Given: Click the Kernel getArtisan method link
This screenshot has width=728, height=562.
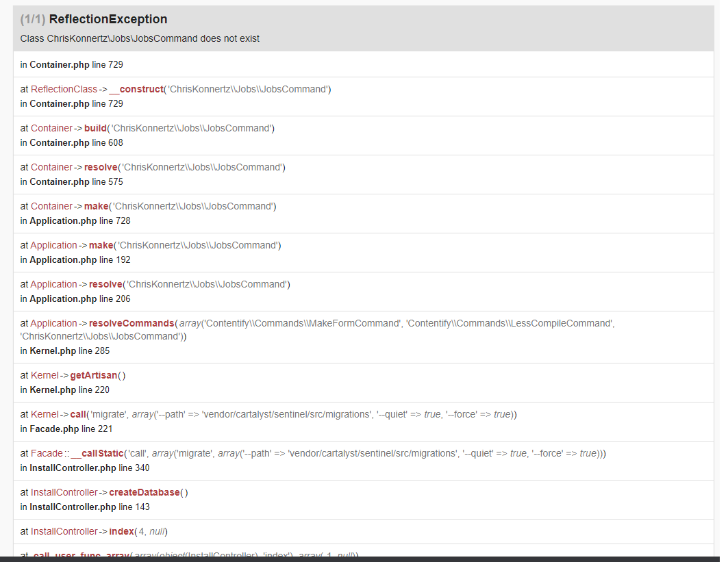Looking at the screenshot, I should 95,374.
